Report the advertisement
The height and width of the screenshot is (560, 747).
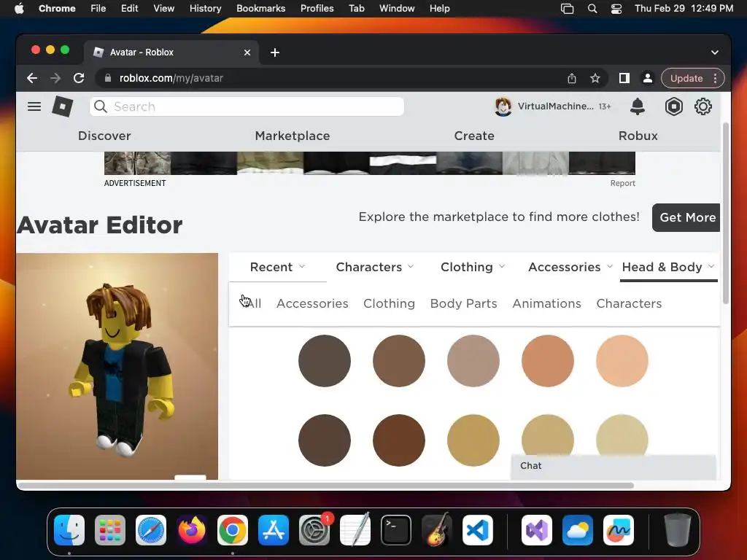[x=623, y=183]
